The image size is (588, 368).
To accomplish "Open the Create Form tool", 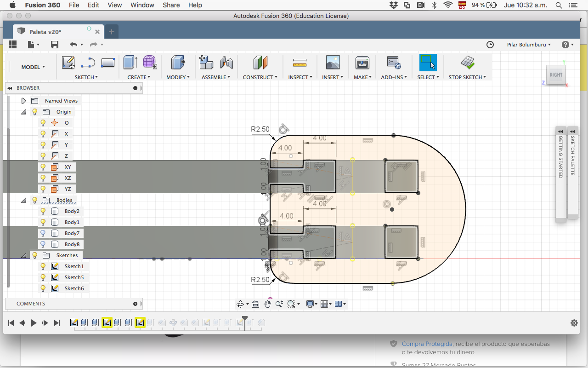I will [x=149, y=63].
